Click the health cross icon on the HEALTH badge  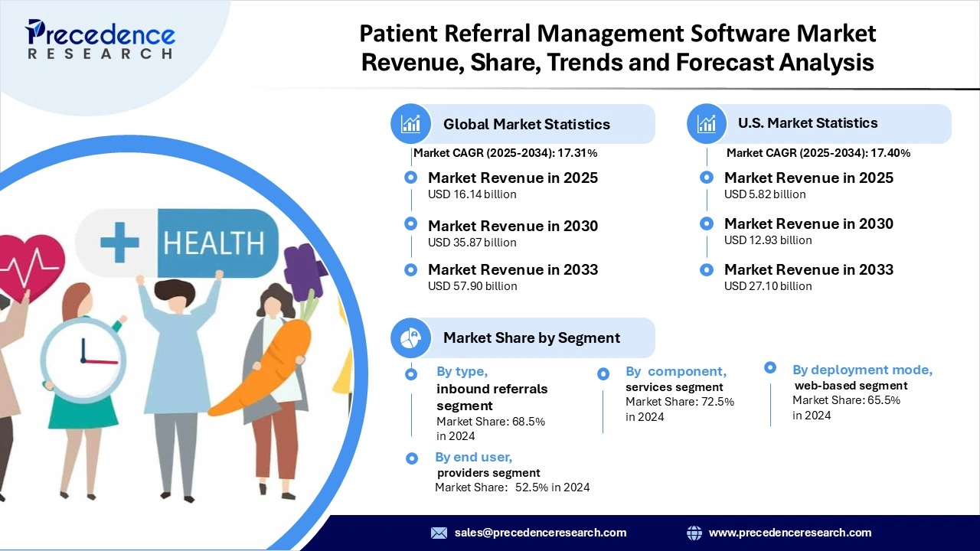(x=119, y=243)
